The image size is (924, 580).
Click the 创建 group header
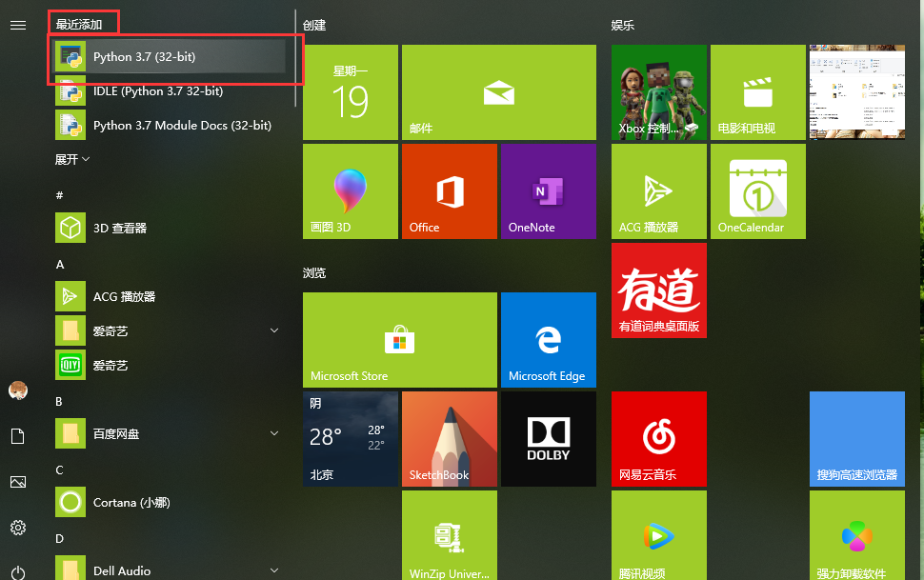pyautogui.click(x=314, y=26)
